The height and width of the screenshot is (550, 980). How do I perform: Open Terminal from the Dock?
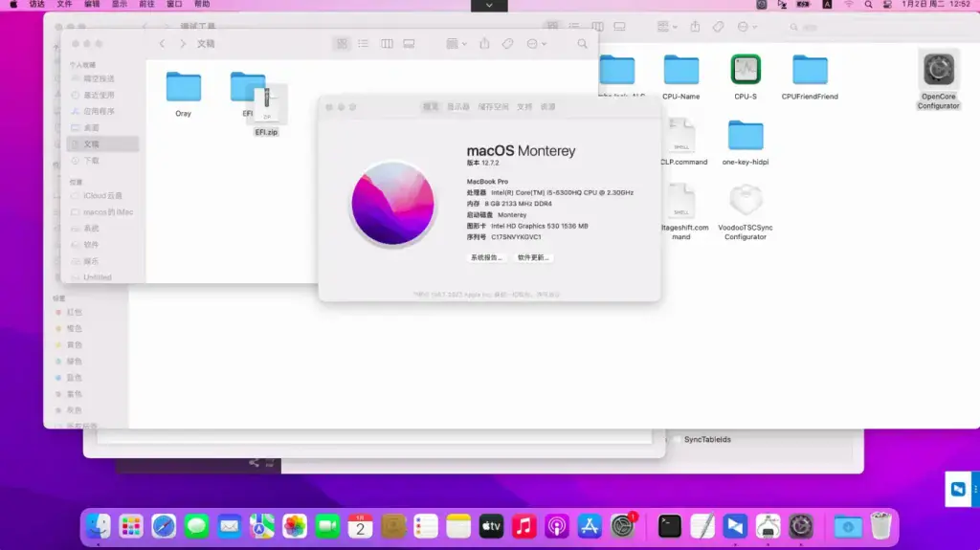669,526
